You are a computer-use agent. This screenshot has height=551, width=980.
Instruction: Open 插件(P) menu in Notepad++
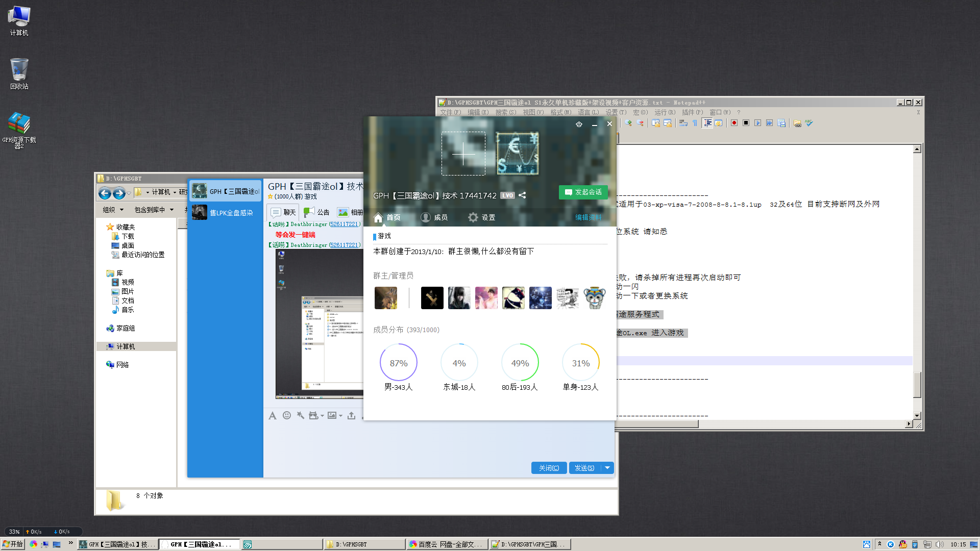[x=692, y=112]
